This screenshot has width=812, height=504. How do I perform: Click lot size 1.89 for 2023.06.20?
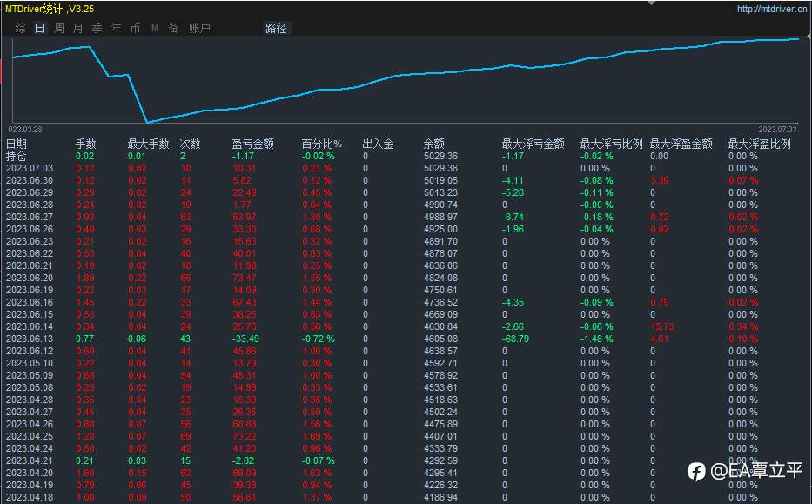[x=85, y=278]
